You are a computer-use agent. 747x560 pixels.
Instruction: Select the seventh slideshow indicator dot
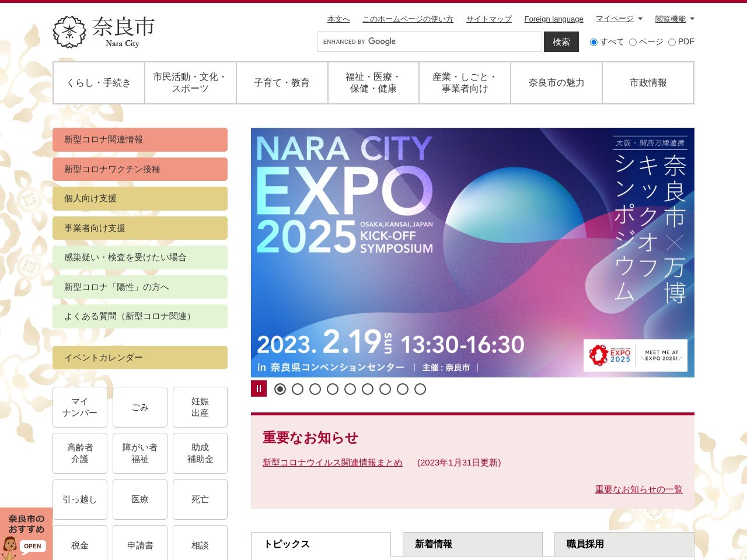(x=385, y=389)
